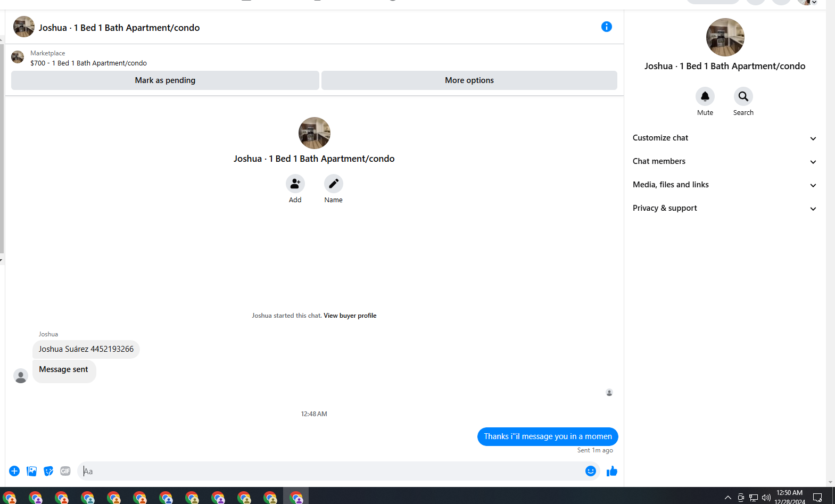The image size is (835, 504).
Task: Click the large center chat profile picture
Action: tap(315, 133)
